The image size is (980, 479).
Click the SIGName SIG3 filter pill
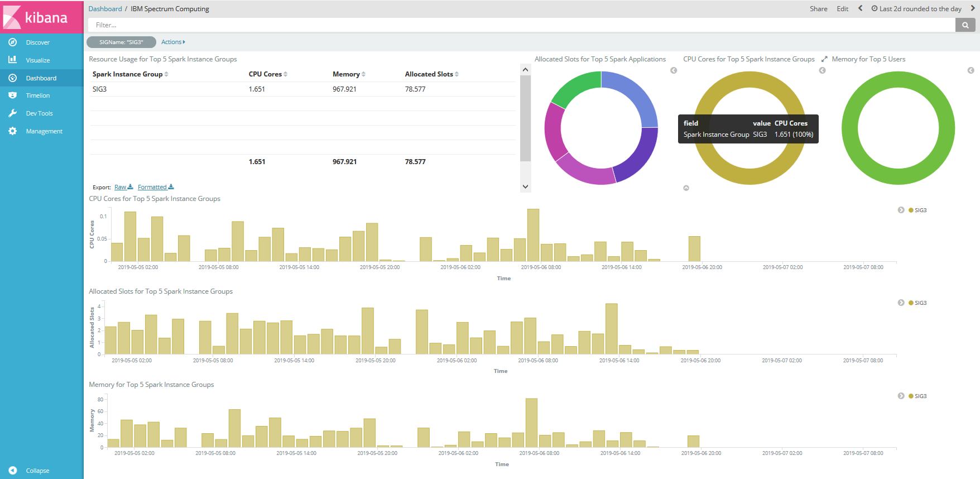coord(121,42)
